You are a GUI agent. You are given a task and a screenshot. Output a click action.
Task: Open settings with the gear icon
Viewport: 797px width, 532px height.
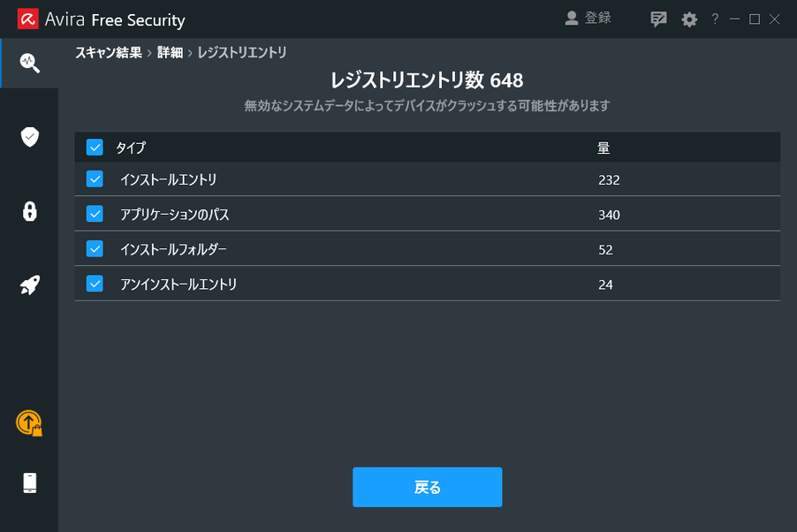click(x=689, y=19)
